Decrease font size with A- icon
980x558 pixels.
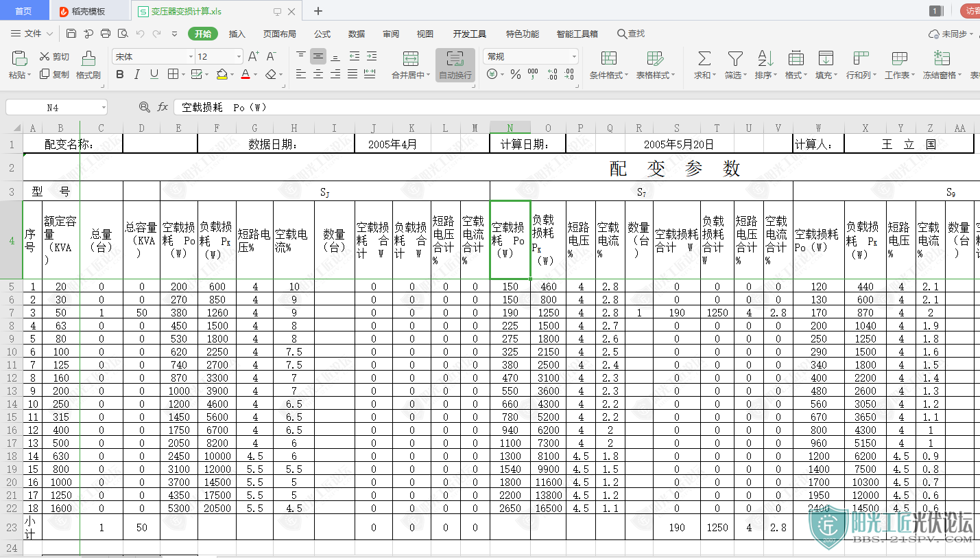pyautogui.click(x=272, y=56)
